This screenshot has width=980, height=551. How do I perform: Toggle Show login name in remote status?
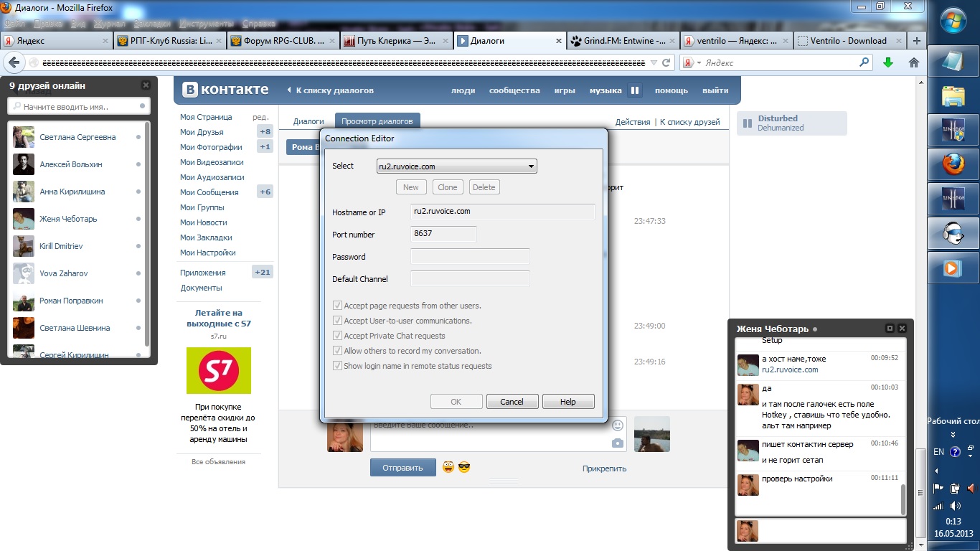[338, 366]
